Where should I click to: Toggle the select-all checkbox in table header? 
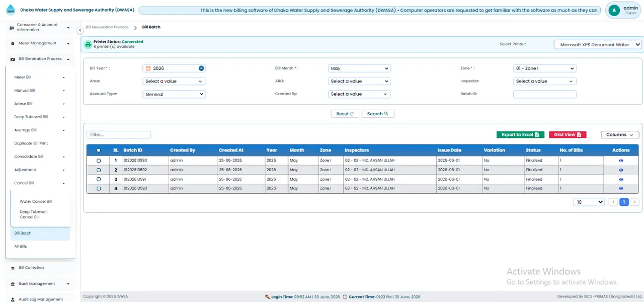(99, 150)
